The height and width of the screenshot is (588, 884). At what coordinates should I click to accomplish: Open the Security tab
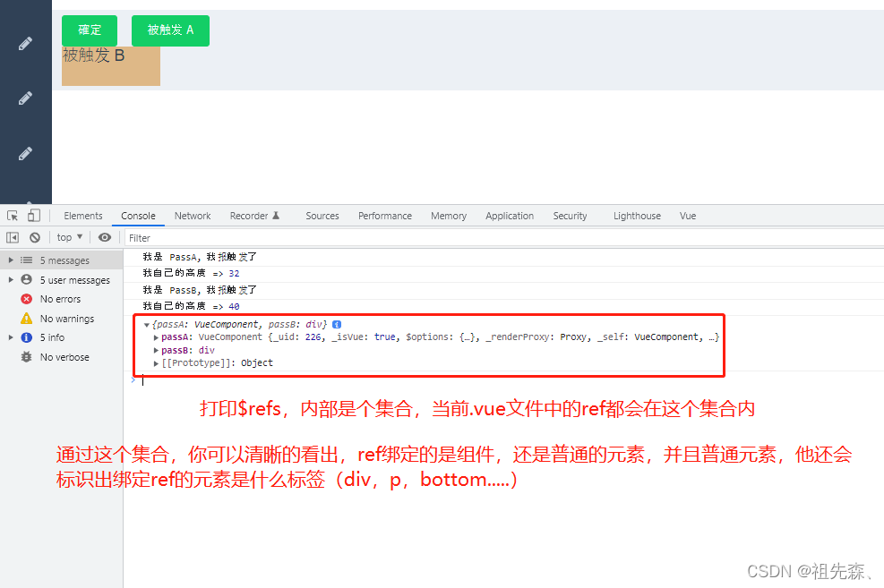[570, 216]
